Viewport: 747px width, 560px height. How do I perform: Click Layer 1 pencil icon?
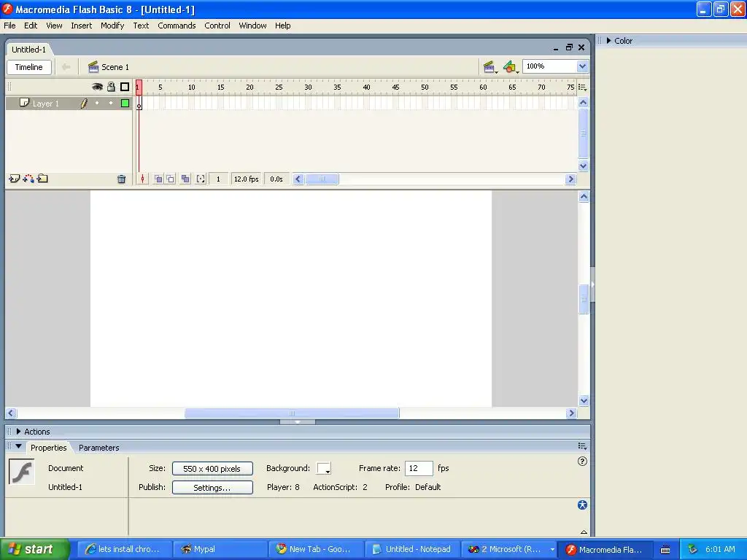coord(84,103)
